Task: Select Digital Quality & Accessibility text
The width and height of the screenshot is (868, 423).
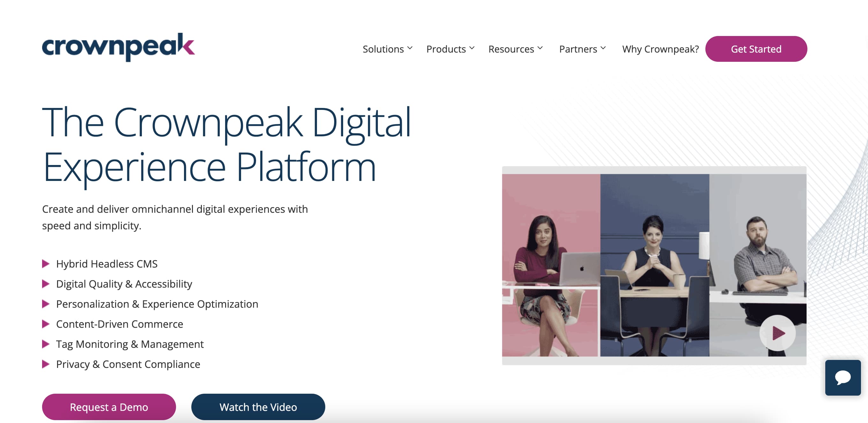Action: (x=124, y=284)
